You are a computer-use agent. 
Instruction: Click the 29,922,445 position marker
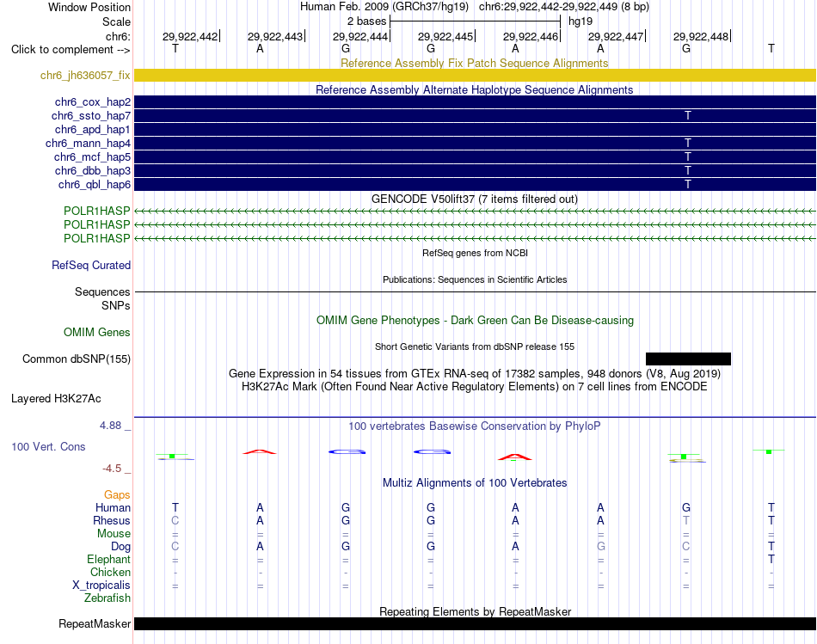click(x=445, y=36)
